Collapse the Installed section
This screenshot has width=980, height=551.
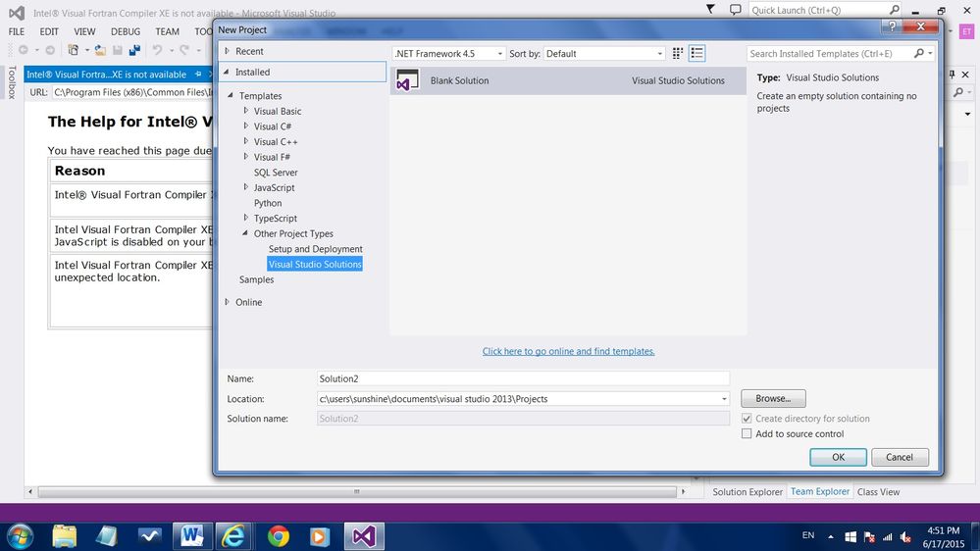click(x=227, y=72)
